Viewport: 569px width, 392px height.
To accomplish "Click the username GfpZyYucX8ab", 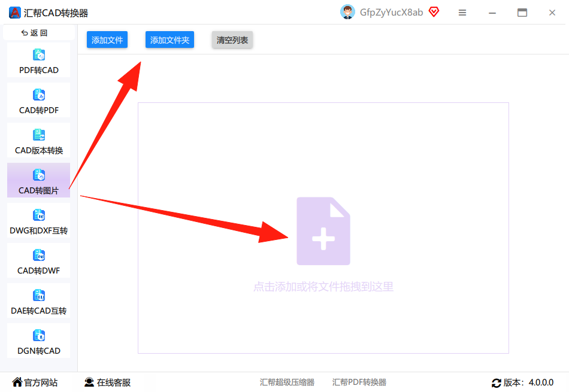I will (391, 13).
